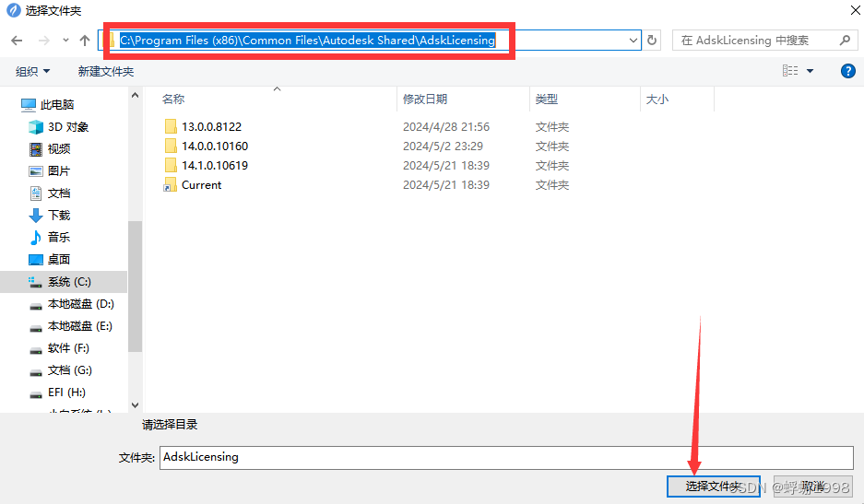Viewport: 864px width, 504px height.
Task: Click the address bar path field
Action: pyautogui.click(x=369, y=41)
